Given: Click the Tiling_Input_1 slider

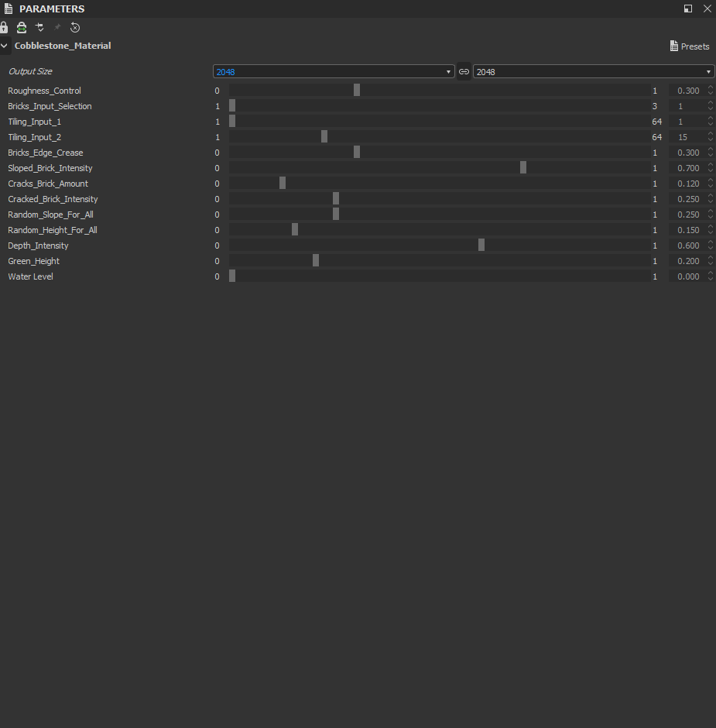Looking at the screenshot, I should 440,121.
